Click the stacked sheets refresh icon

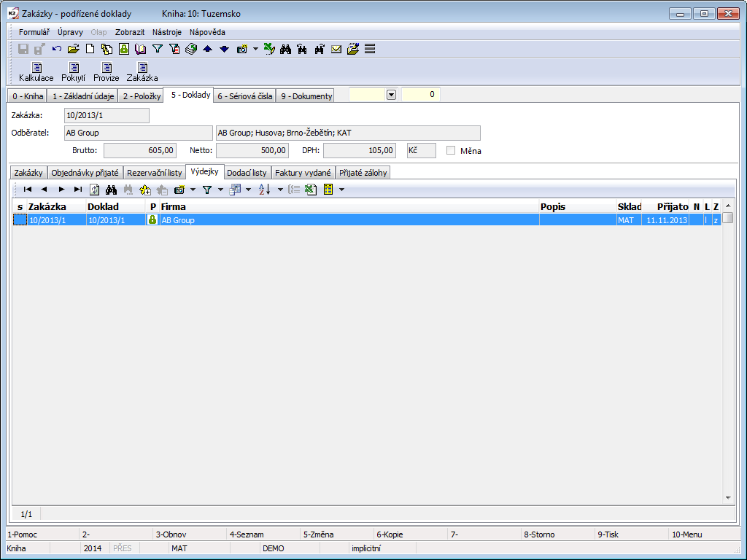[191, 49]
